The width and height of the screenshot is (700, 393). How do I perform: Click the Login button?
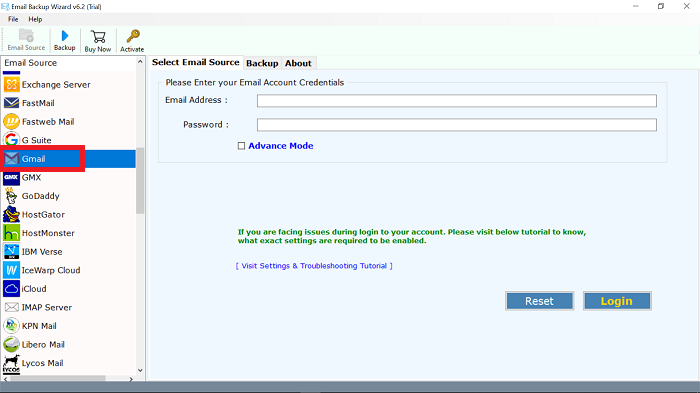coord(617,301)
